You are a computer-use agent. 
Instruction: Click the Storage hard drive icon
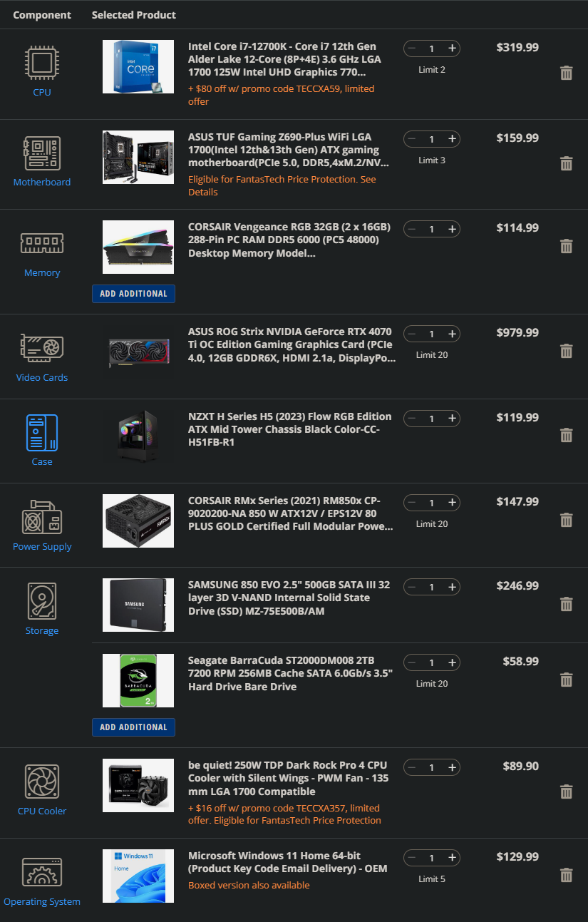pos(42,601)
